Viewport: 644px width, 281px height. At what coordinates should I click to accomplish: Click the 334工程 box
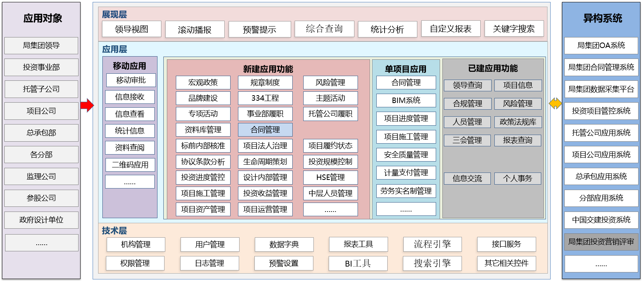(265, 98)
